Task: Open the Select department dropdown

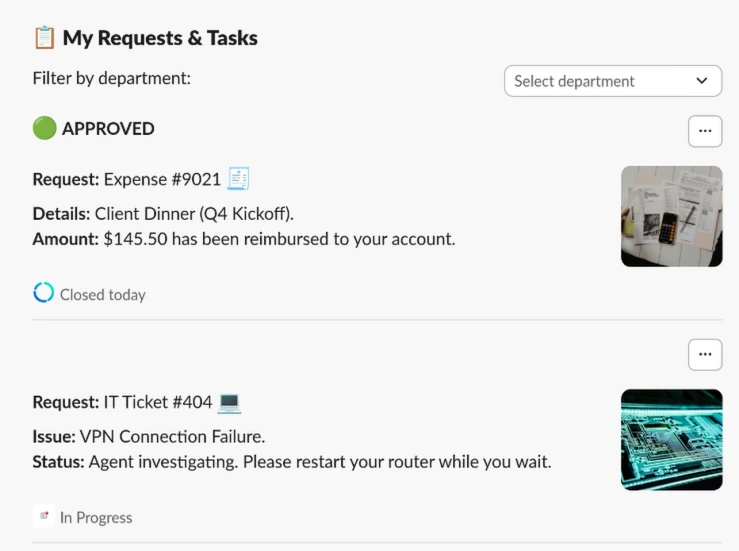Action: pyautogui.click(x=612, y=81)
